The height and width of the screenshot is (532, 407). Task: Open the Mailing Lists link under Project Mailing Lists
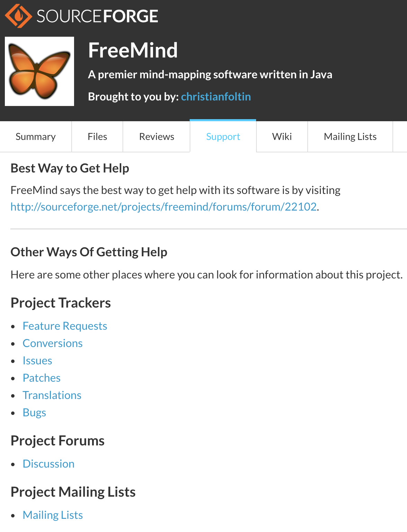pos(53,515)
